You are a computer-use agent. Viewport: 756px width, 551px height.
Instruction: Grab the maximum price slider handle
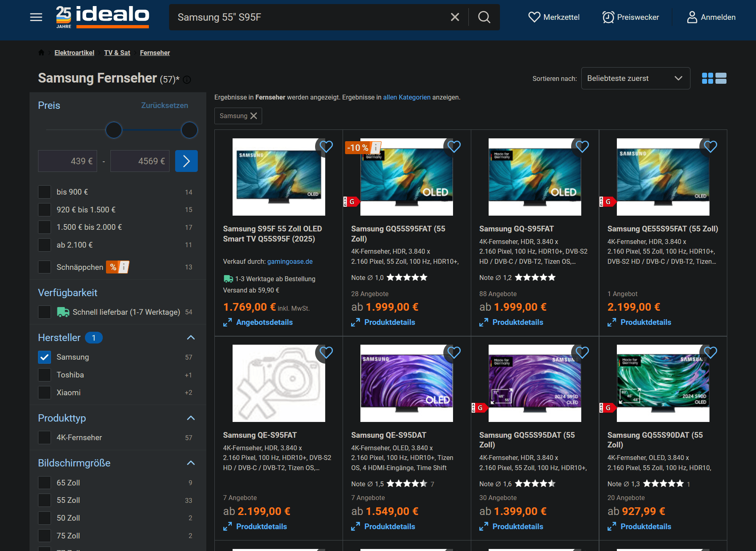click(x=189, y=130)
